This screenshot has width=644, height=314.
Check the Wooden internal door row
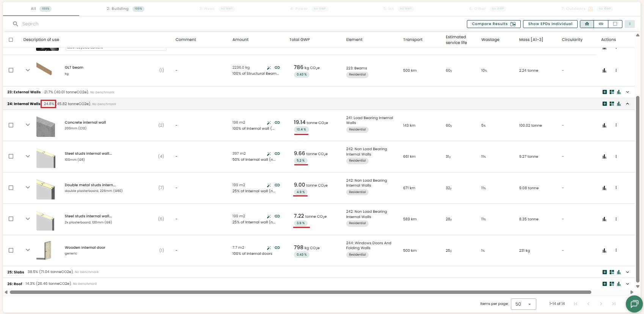(x=11, y=250)
